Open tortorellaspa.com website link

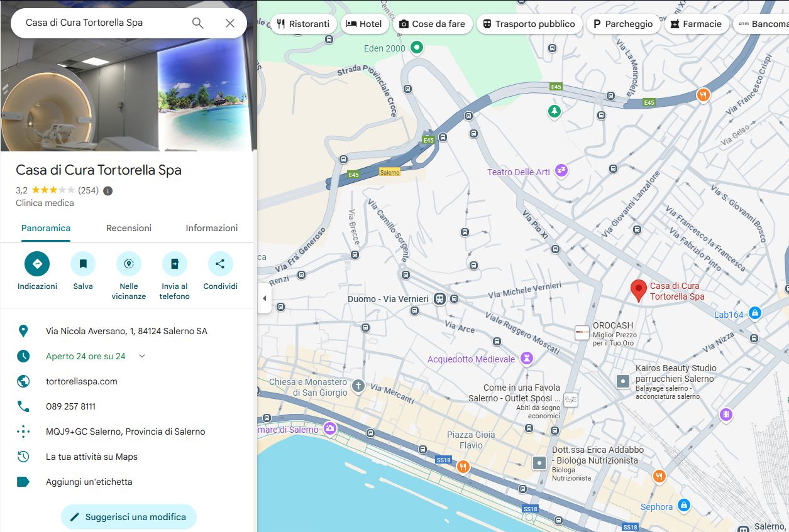(82, 381)
